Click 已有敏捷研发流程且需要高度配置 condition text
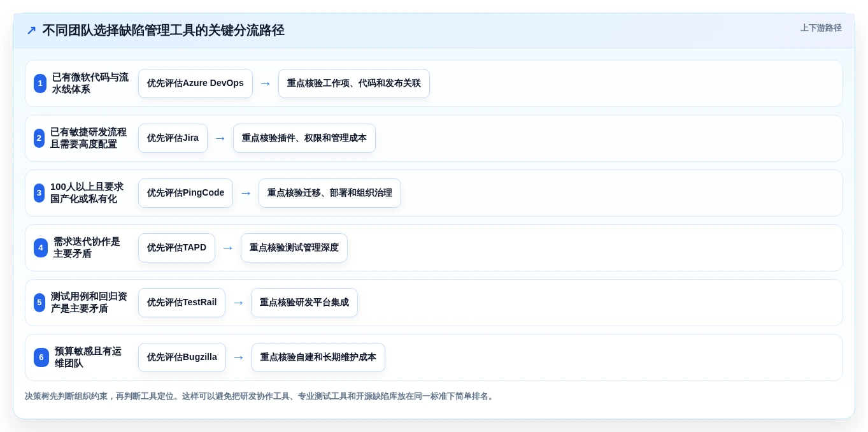The height and width of the screenshot is (432, 868). (x=89, y=138)
